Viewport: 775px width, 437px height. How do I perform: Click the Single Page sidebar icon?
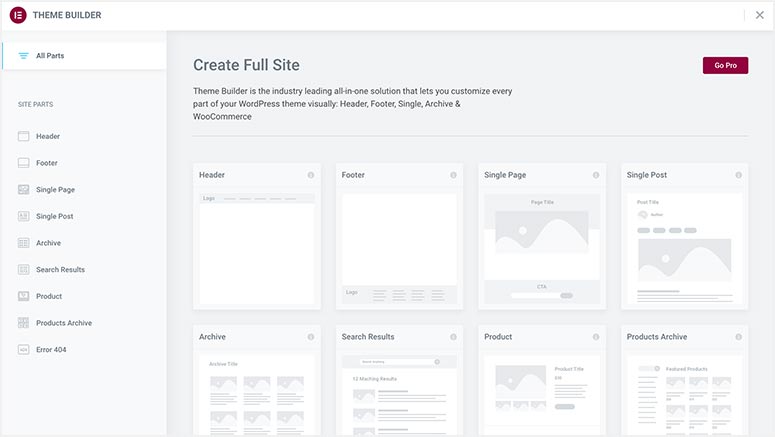23,190
